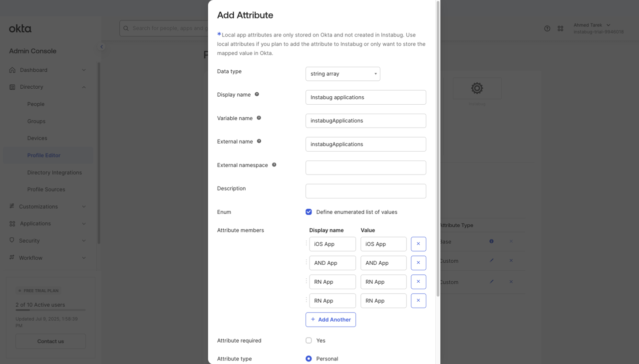Open the help icon in the header
Viewport: 639px width, 364px height.
[547, 28]
